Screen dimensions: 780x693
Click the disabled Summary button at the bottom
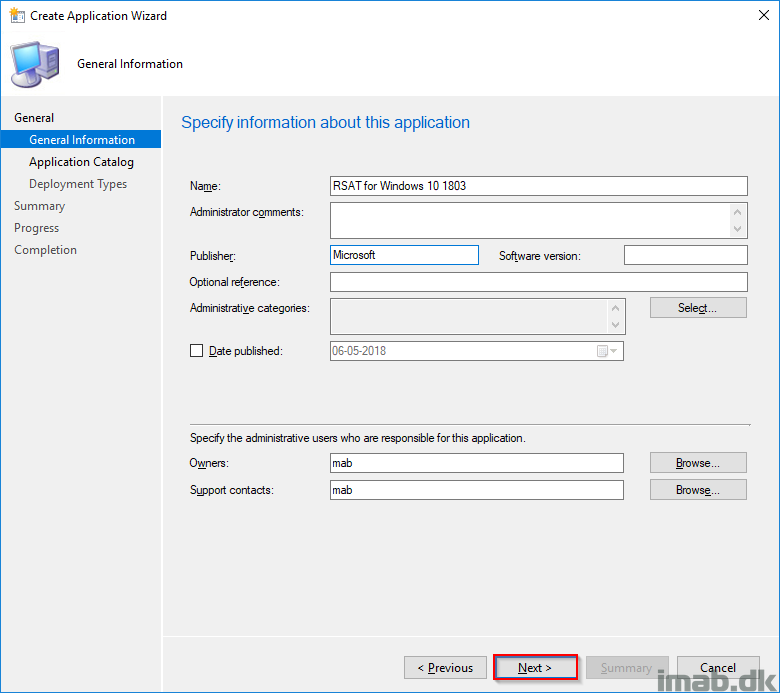pyautogui.click(x=627, y=667)
